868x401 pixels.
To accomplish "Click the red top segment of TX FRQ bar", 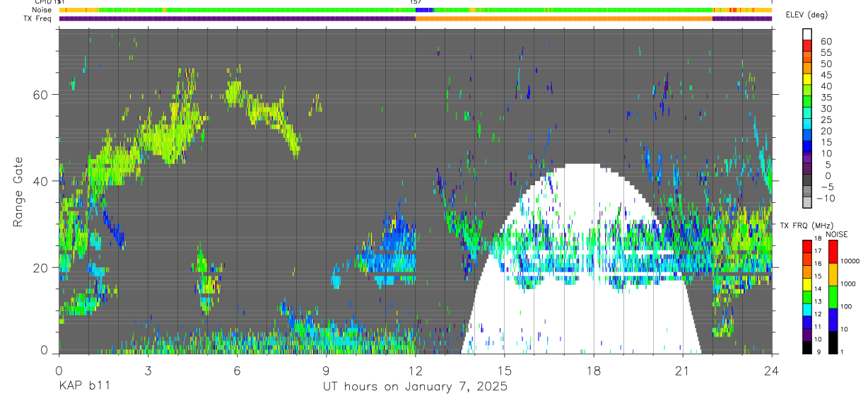I will [x=807, y=248].
